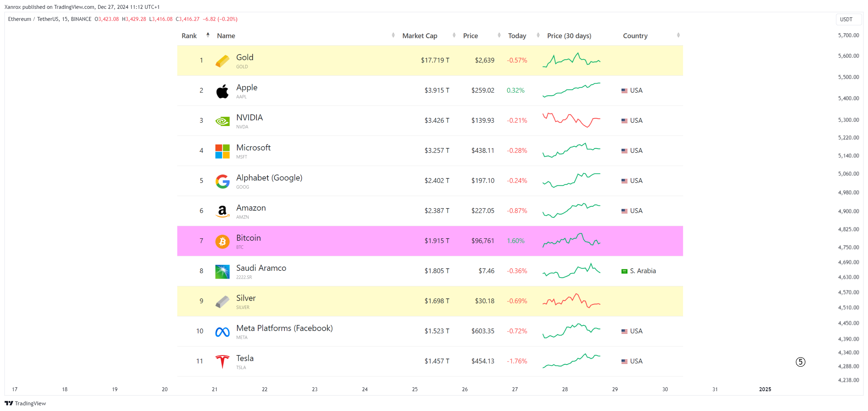Open the Tesla name link
This screenshot has height=411, width=868.
click(245, 358)
